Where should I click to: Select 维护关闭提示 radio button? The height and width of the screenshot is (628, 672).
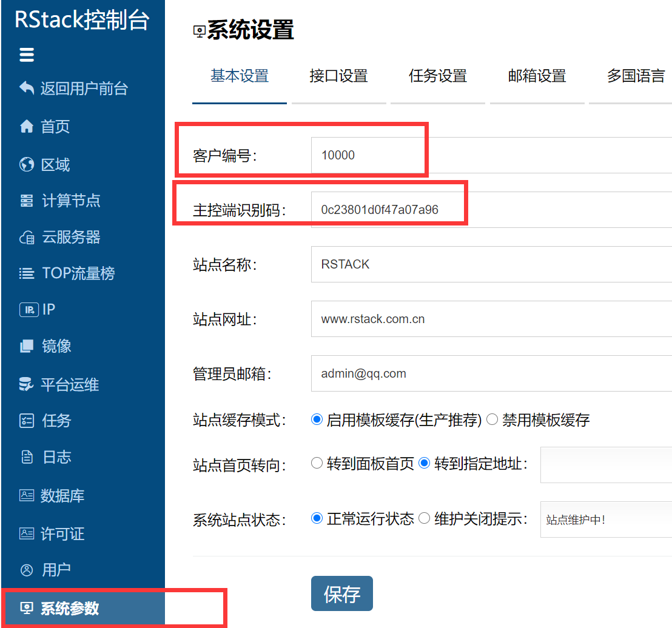pyautogui.click(x=425, y=518)
